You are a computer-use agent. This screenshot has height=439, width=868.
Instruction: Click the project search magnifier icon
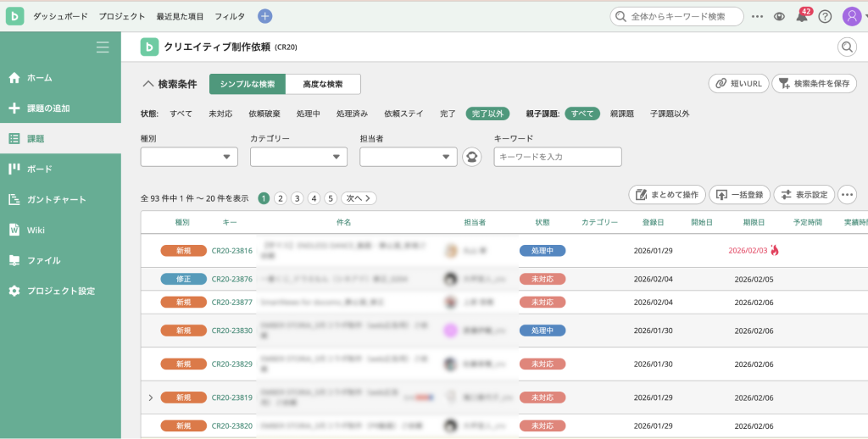pos(847,47)
